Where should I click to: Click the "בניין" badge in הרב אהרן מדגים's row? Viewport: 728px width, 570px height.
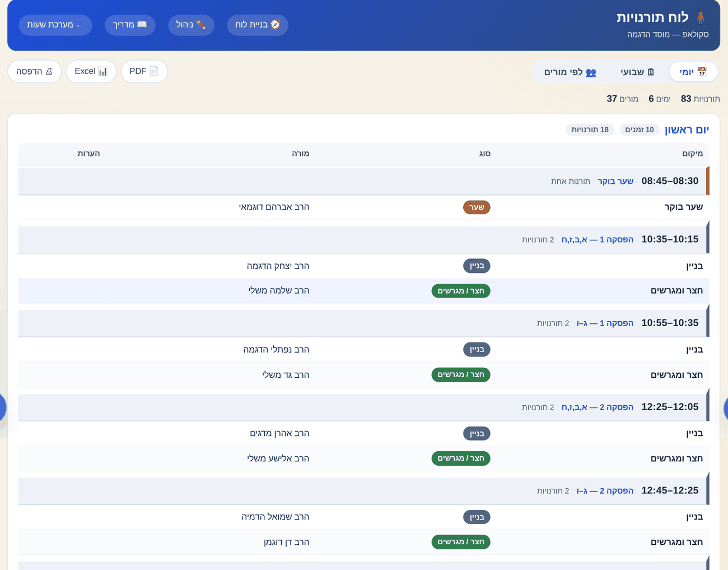point(477,433)
